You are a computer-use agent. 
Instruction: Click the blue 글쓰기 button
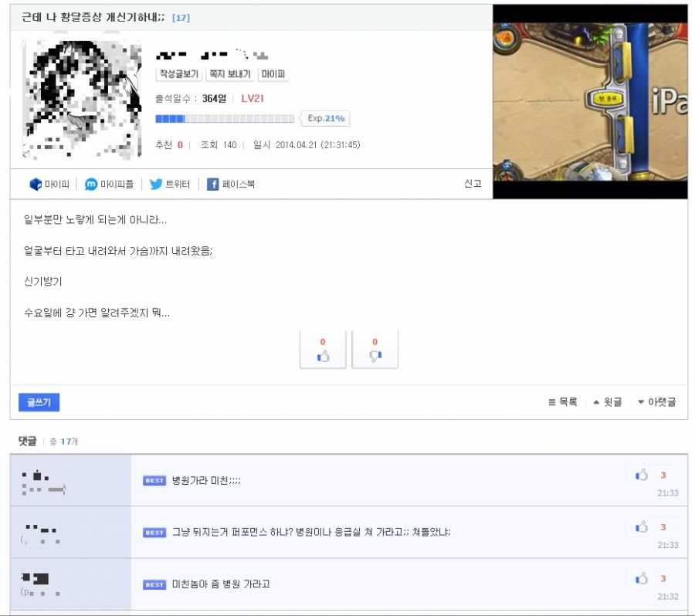[x=39, y=402]
